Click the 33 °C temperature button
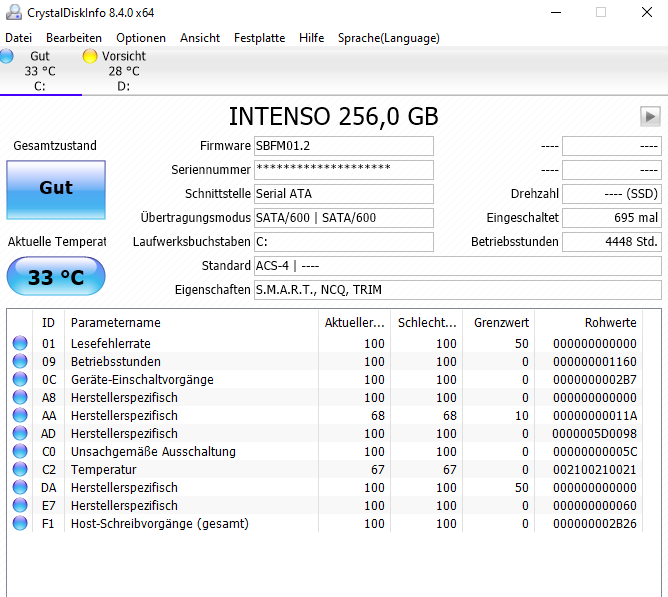Image resolution: width=668 pixels, height=597 pixels. coord(56,276)
